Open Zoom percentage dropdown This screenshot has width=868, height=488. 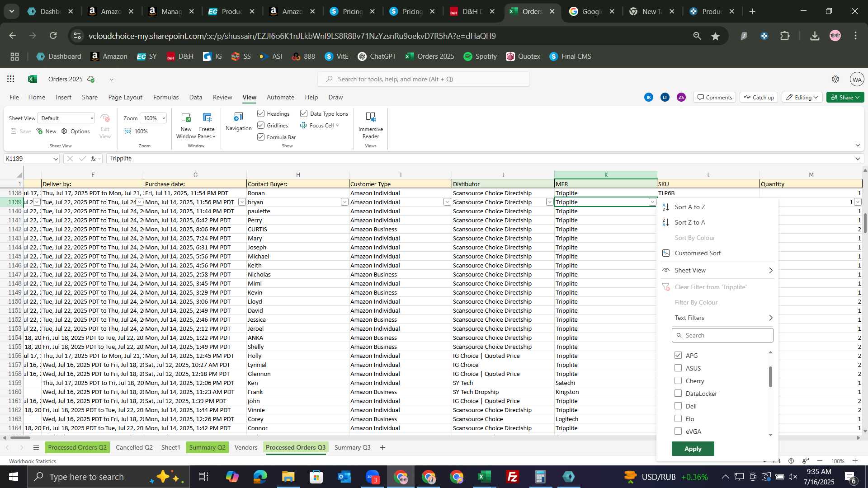click(153, 118)
